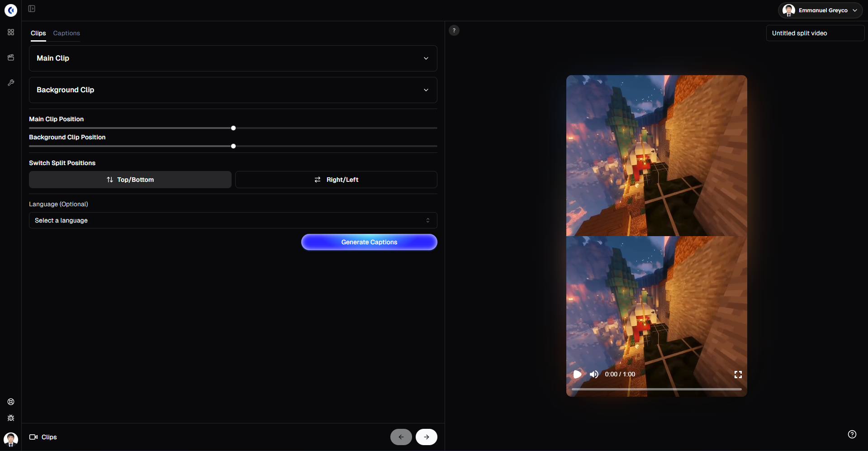Viewport: 868px width, 451px height.
Task: Toggle the sidebar panel icon
Action: (32, 9)
